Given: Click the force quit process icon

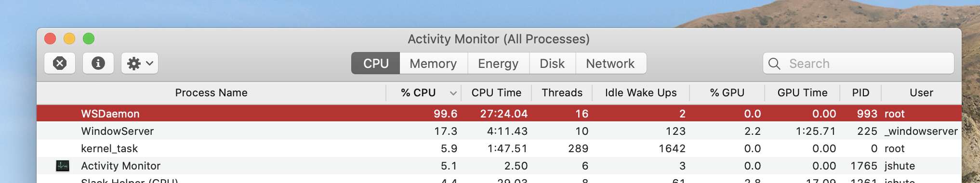Looking at the screenshot, I should 60,63.
